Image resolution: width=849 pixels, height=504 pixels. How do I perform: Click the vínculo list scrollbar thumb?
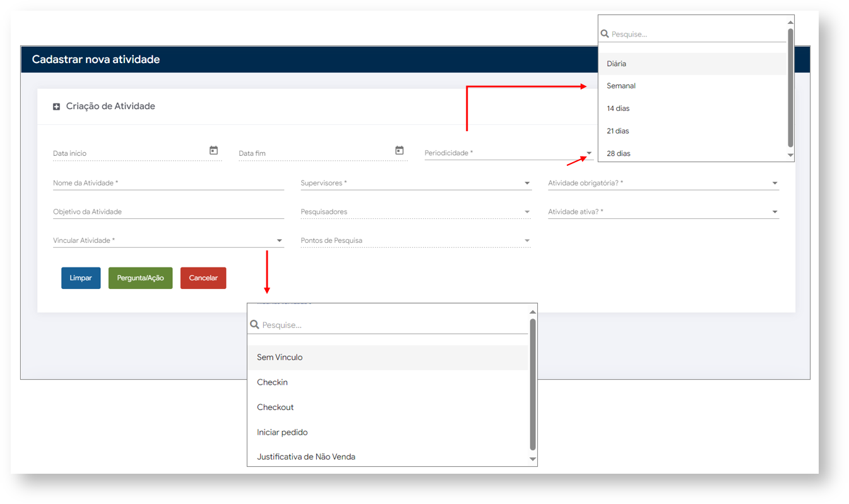533,384
